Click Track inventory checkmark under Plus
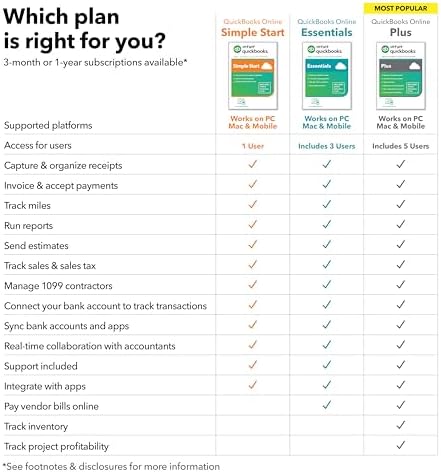441x472 pixels. (401, 425)
